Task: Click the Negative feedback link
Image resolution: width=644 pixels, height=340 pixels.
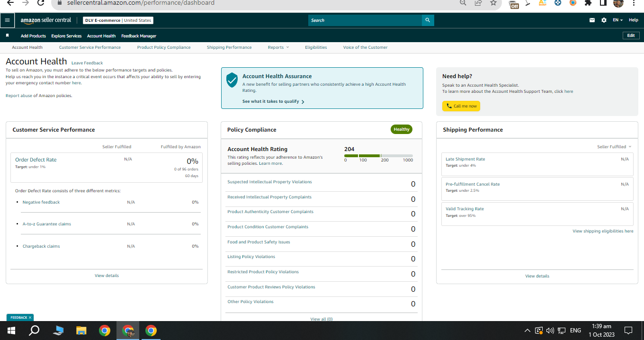Action: coord(41,202)
